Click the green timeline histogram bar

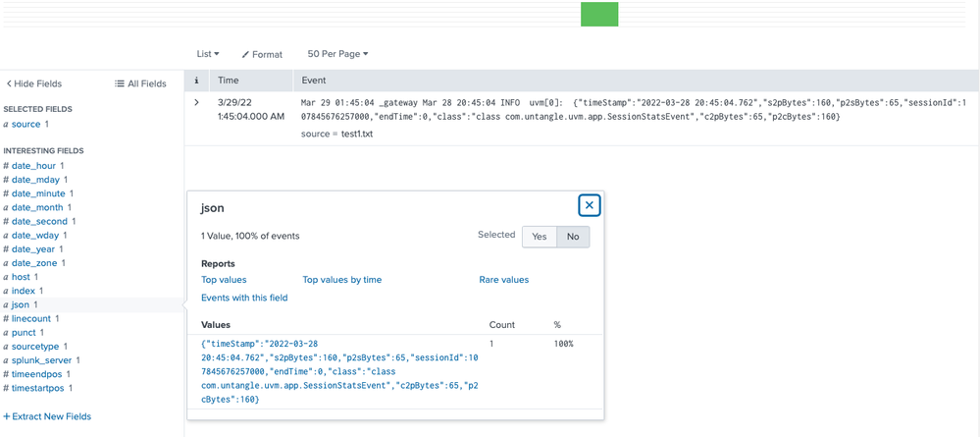tap(598, 14)
